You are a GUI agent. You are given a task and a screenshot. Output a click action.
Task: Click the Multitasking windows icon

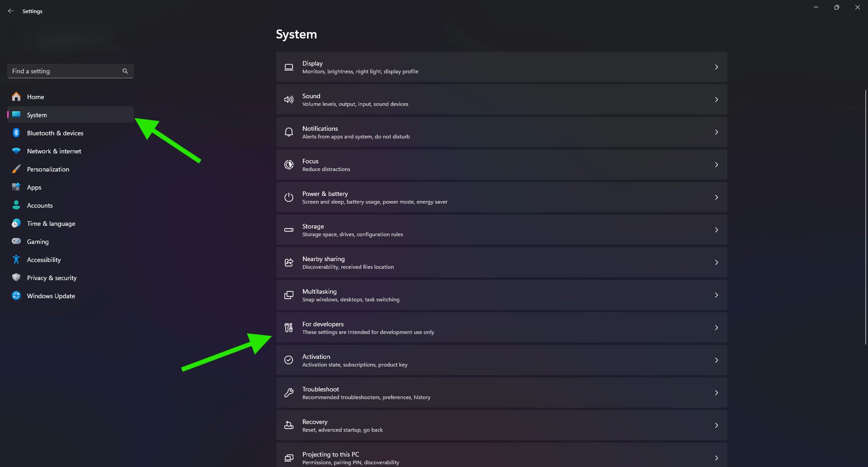(289, 295)
